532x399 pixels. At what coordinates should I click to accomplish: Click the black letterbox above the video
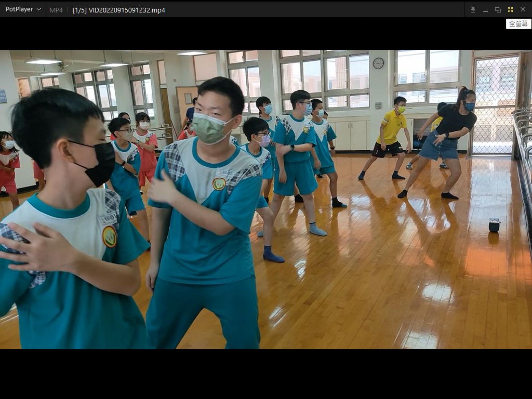(x=266, y=34)
